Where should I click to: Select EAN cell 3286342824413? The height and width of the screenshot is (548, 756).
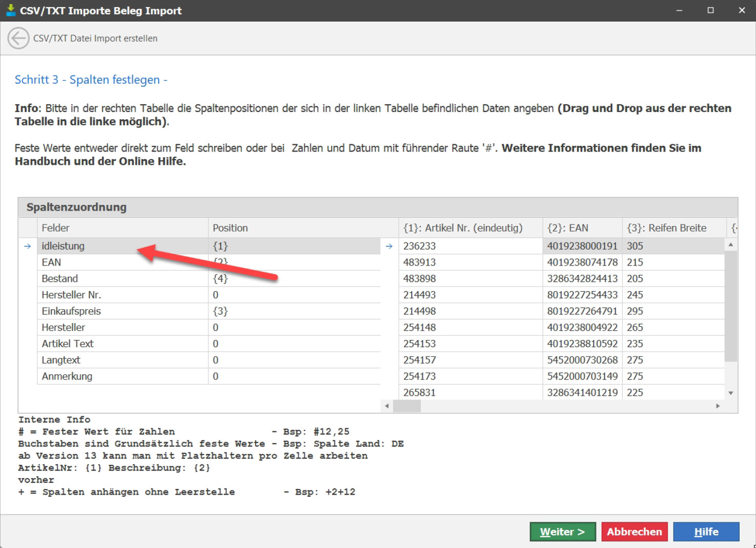coord(583,278)
